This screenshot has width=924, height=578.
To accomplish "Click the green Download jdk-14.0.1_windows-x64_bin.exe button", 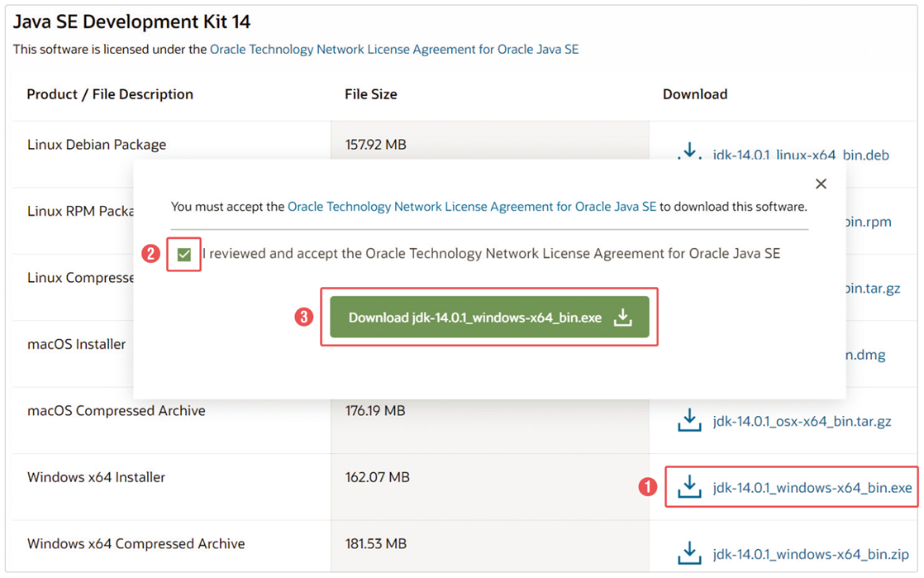I will pos(489,318).
